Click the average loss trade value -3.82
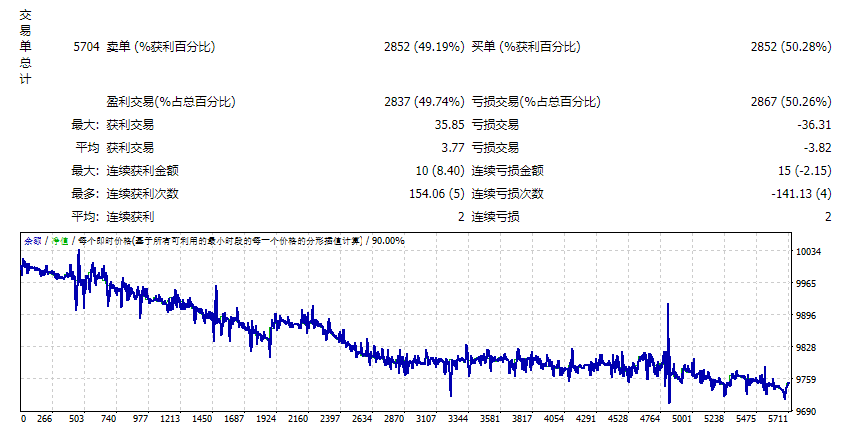The image size is (859, 431). pyautogui.click(x=817, y=148)
